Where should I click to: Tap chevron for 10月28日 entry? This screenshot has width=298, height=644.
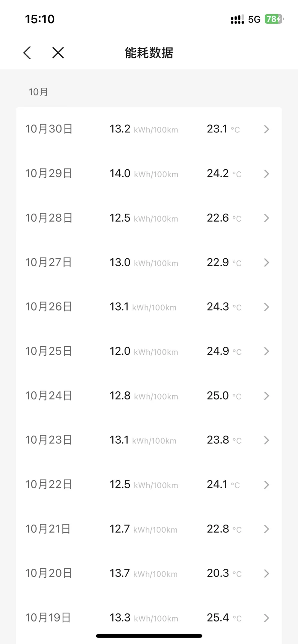267,218
